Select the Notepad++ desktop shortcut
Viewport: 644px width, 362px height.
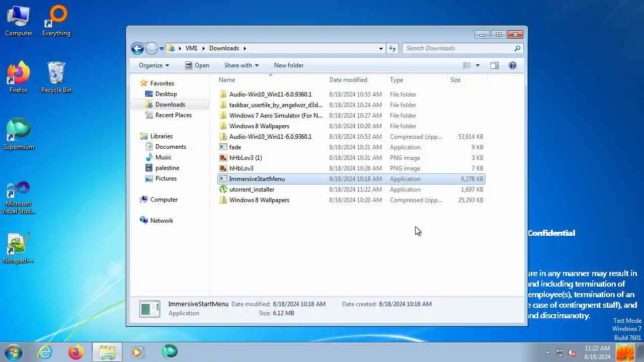[x=19, y=248]
